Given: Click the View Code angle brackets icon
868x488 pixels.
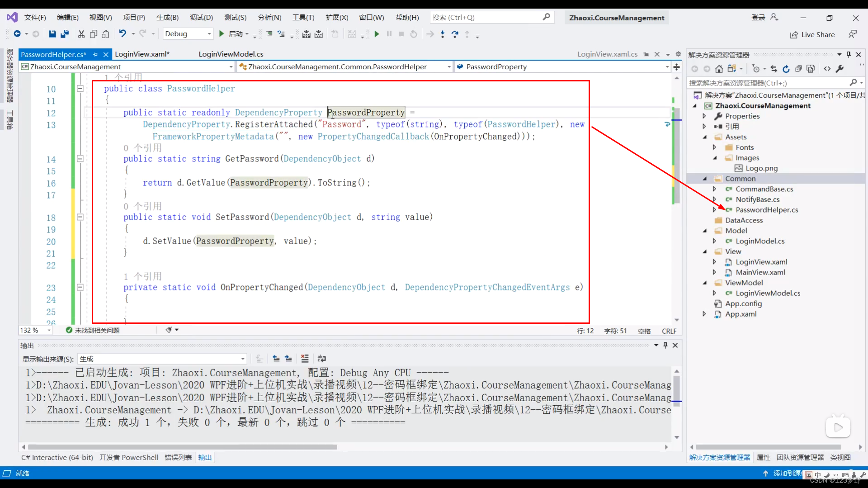Looking at the screenshot, I should (x=827, y=69).
